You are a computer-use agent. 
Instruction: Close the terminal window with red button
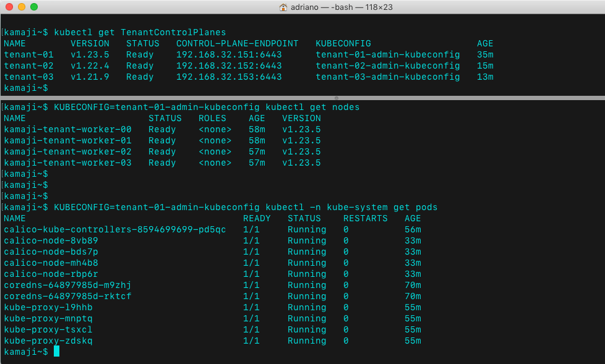point(9,7)
